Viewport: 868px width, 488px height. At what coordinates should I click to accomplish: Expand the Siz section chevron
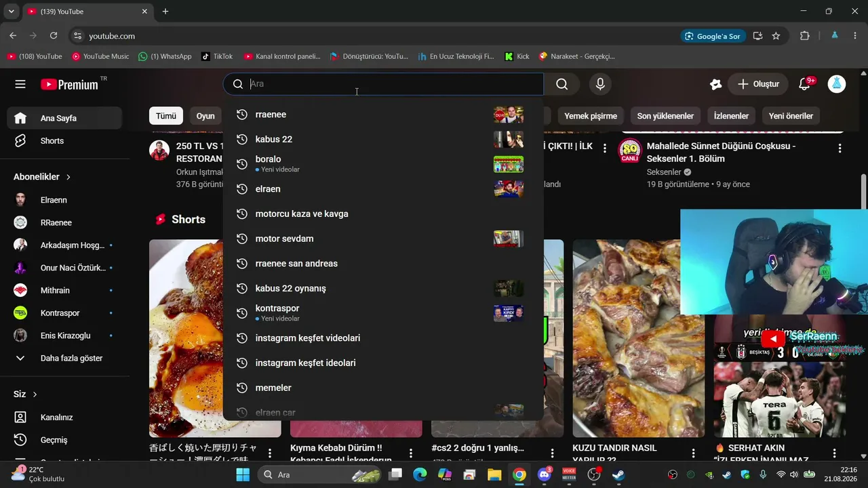pos(35,394)
